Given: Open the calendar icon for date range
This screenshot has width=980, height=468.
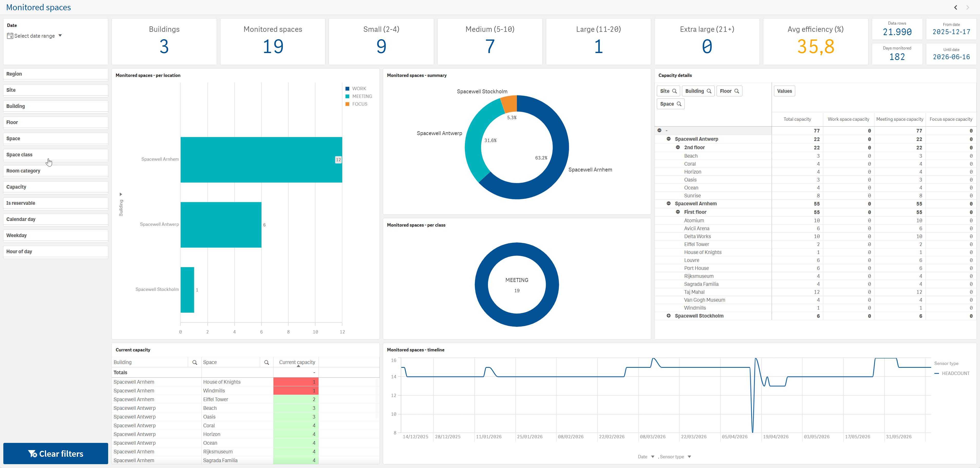Looking at the screenshot, I should tap(10, 36).
